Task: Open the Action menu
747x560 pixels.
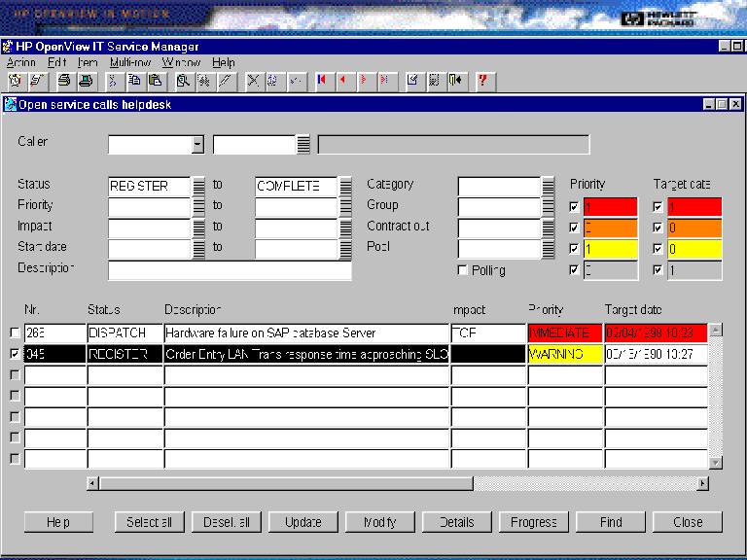Action: [20, 62]
